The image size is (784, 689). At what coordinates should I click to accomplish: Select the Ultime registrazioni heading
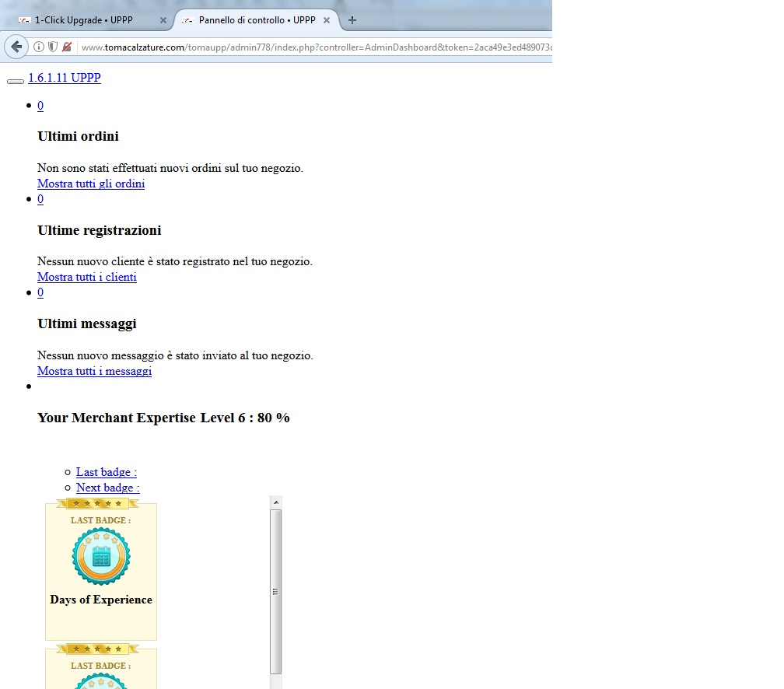(x=100, y=230)
